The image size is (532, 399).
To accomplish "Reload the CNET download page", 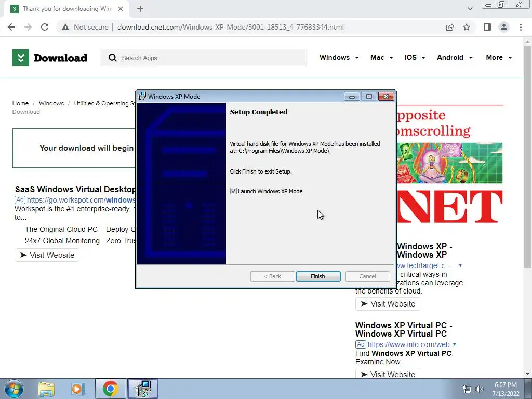I will coord(45,27).
